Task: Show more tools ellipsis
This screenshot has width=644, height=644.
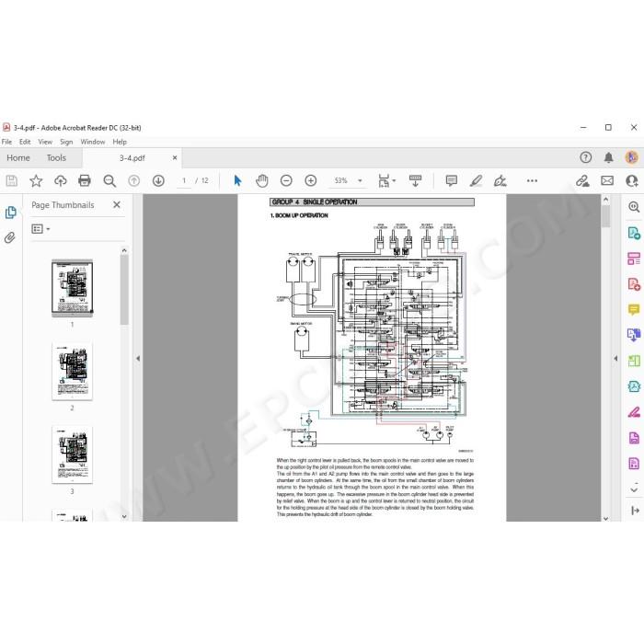Action: click(x=532, y=180)
